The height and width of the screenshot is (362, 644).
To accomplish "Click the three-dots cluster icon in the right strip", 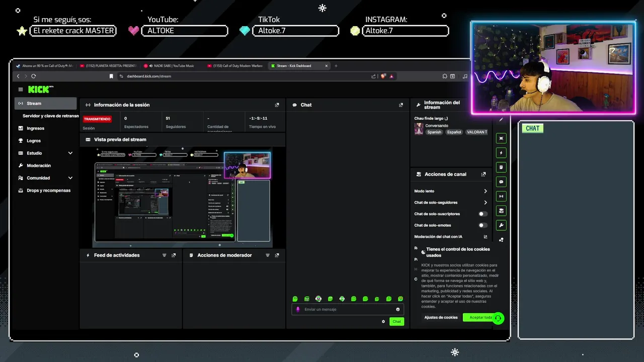I will pos(501,240).
